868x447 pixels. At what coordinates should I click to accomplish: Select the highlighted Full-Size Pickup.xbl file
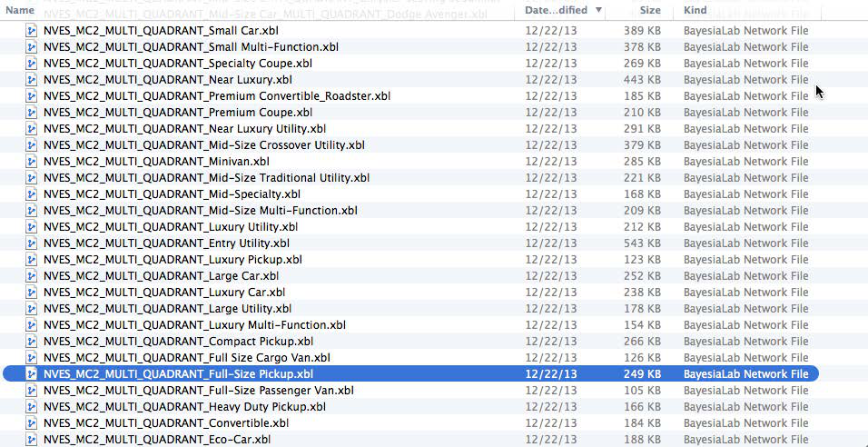pyautogui.click(x=178, y=374)
